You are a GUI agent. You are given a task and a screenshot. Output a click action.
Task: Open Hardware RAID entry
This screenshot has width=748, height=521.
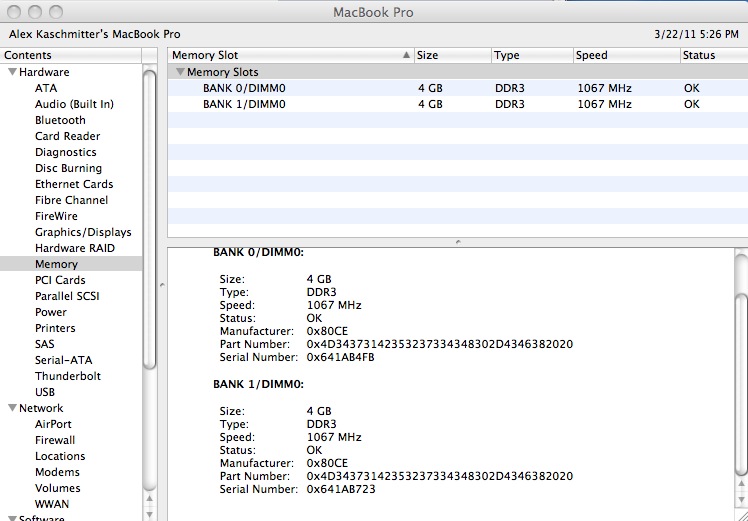[x=75, y=248]
